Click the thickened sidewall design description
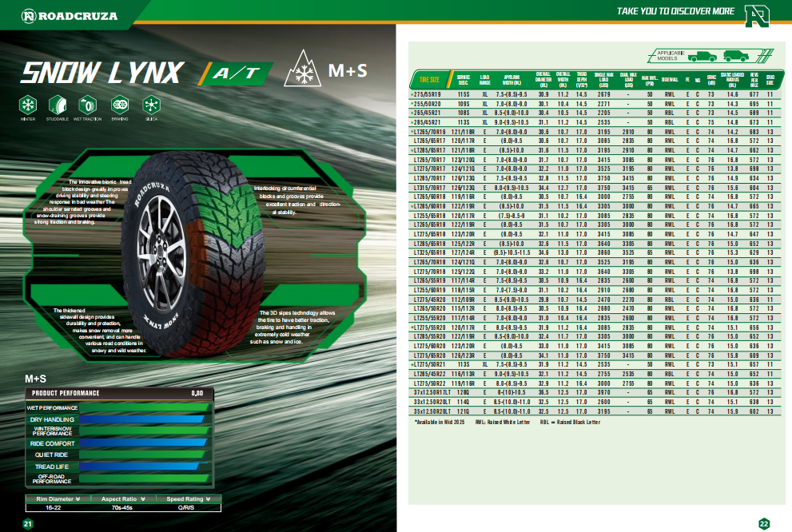 [99, 330]
